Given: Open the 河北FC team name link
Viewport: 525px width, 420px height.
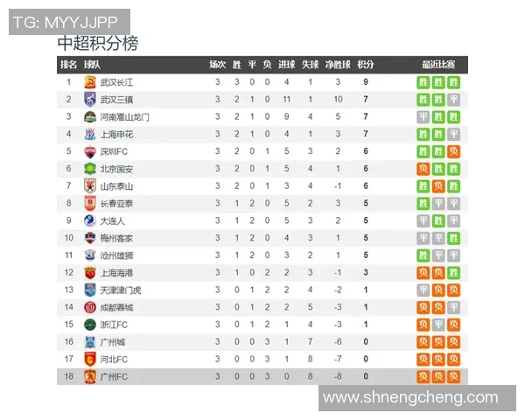Looking at the screenshot, I should 115,359.
